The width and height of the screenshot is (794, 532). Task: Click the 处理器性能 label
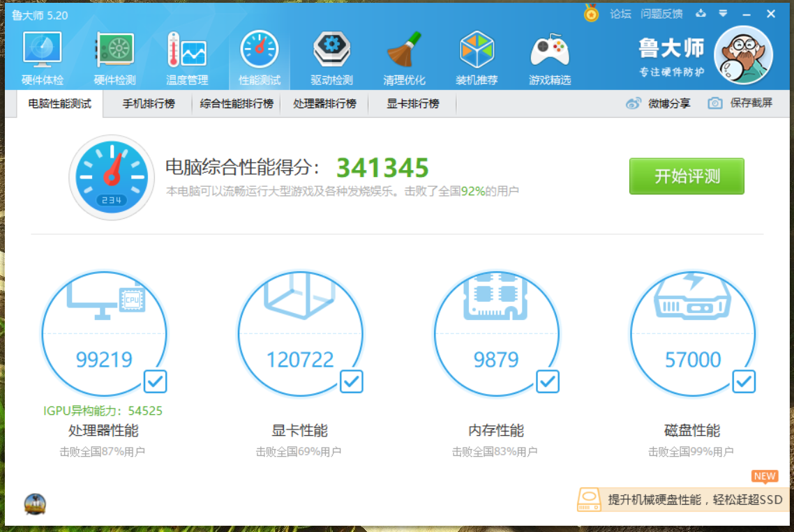click(x=103, y=431)
